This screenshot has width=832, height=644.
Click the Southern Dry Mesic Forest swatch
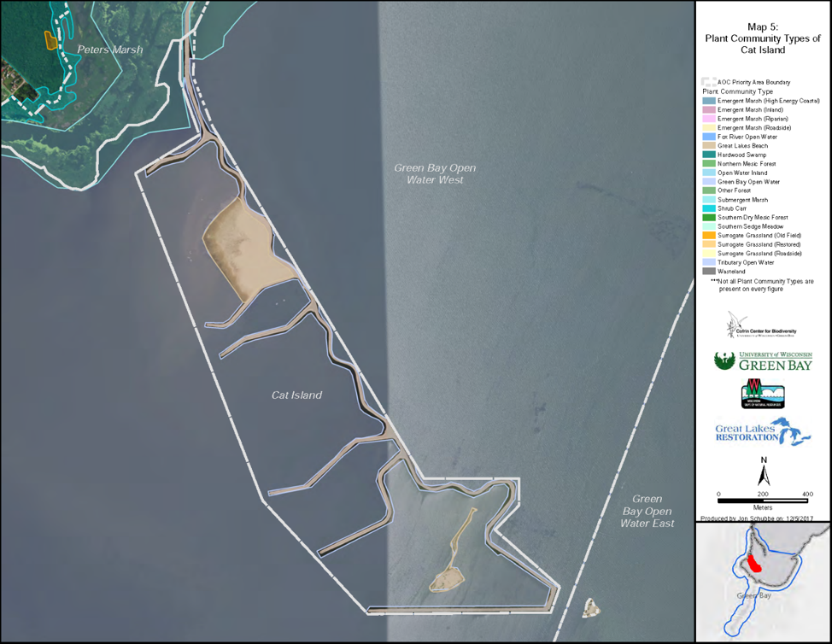[x=709, y=218]
